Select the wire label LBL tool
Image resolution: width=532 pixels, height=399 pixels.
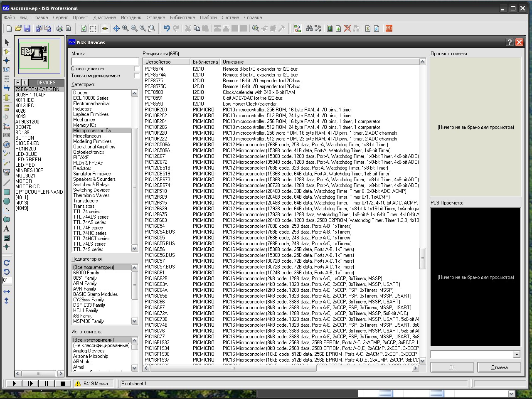click(x=7, y=69)
